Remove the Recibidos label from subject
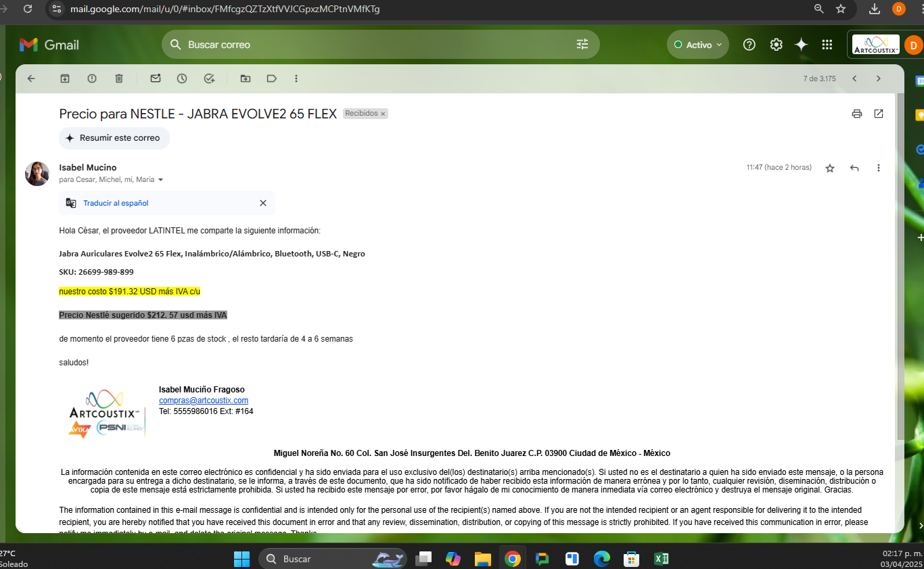Image resolution: width=924 pixels, height=569 pixels. coord(383,114)
